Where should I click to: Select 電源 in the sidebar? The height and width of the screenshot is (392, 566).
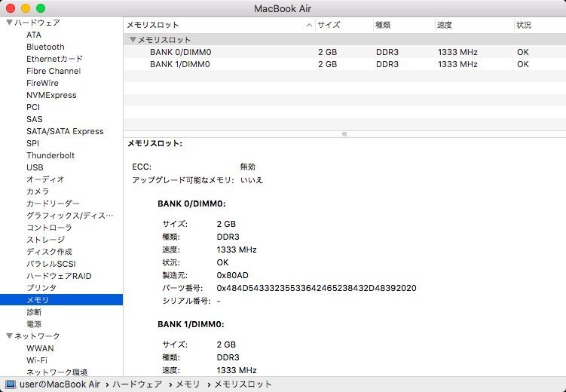(x=34, y=324)
